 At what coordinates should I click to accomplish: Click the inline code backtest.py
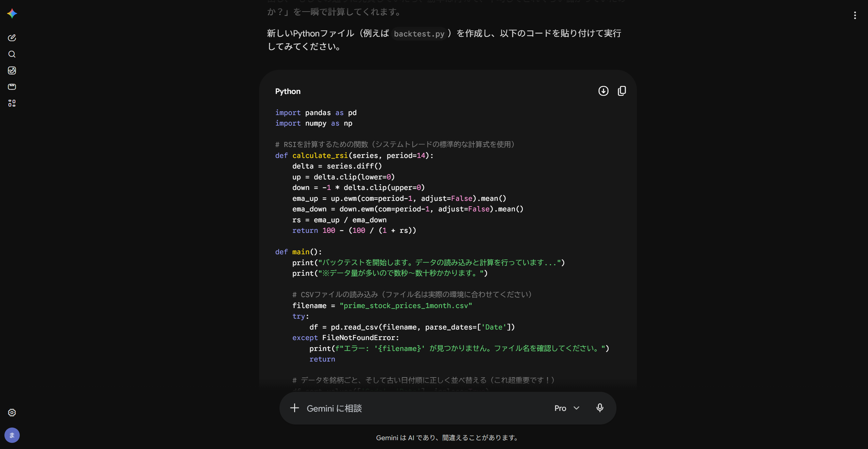[419, 34]
